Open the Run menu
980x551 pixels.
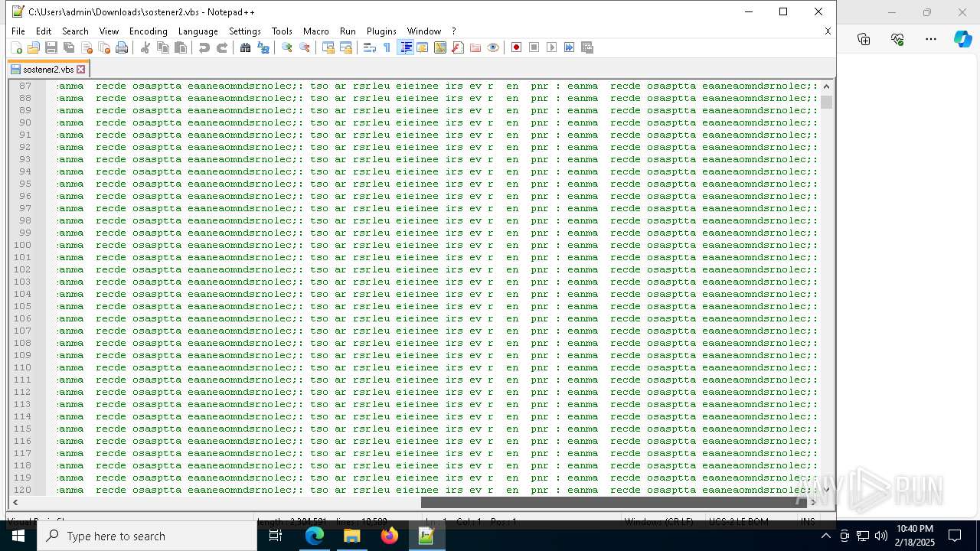pyautogui.click(x=348, y=31)
